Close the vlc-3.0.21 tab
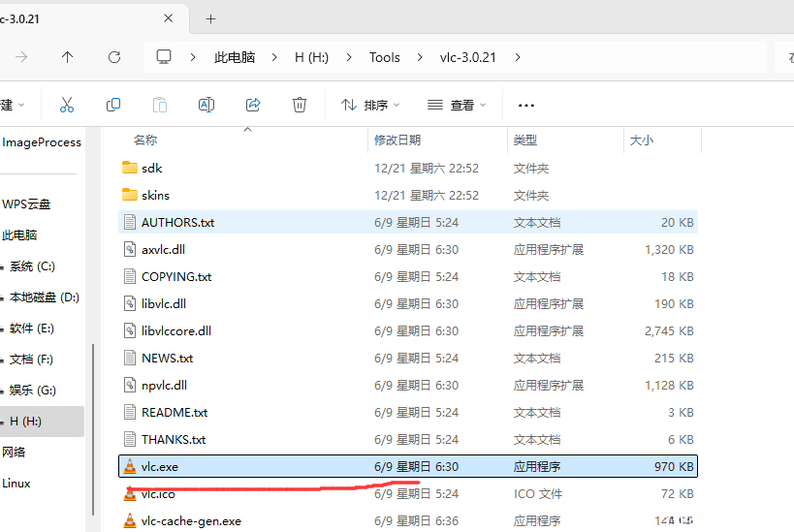The width and height of the screenshot is (794, 532). tap(169, 18)
